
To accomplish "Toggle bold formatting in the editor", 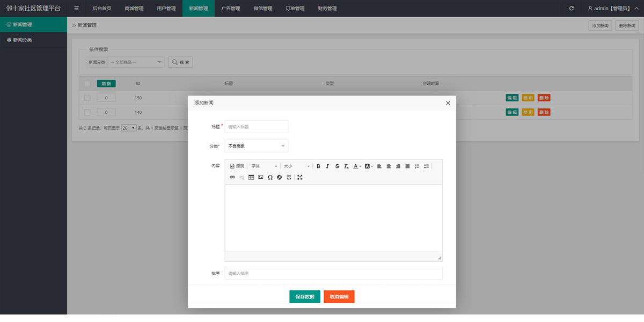I will pyautogui.click(x=318, y=166).
